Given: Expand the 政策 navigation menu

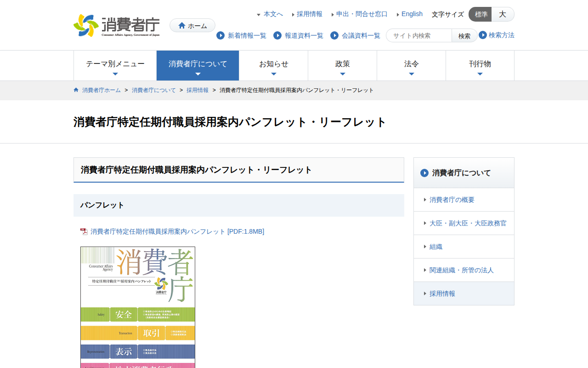Looking at the screenshot, I should click(343, 66).
